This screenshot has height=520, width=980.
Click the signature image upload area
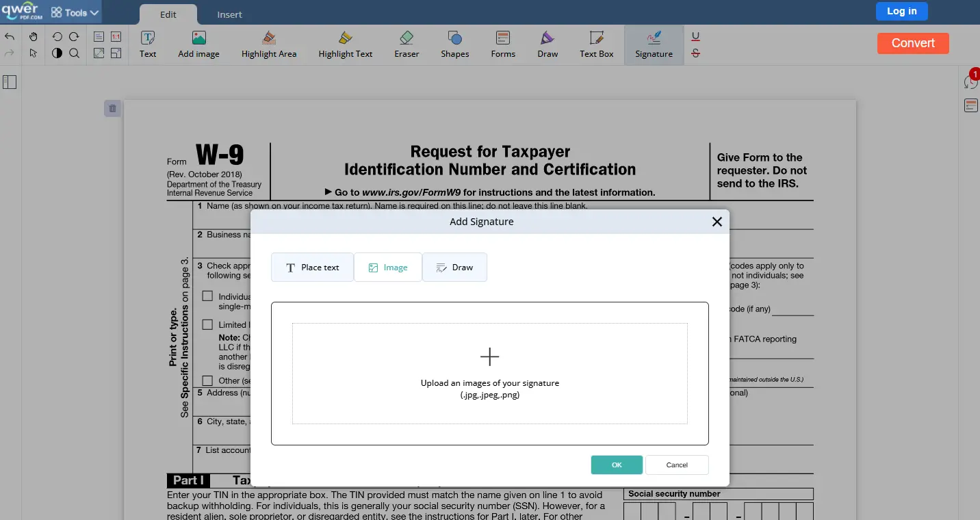pos(490,374)
